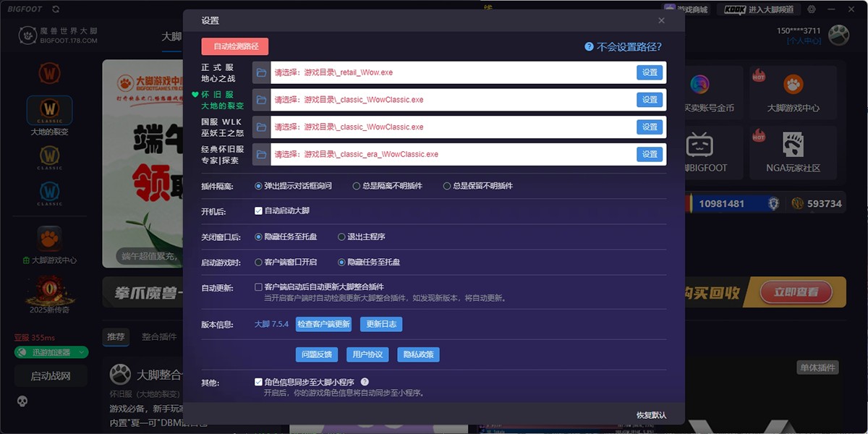868x434 pixels.
Task: Click the 2025新传奇 event icon
Action: 48,289
